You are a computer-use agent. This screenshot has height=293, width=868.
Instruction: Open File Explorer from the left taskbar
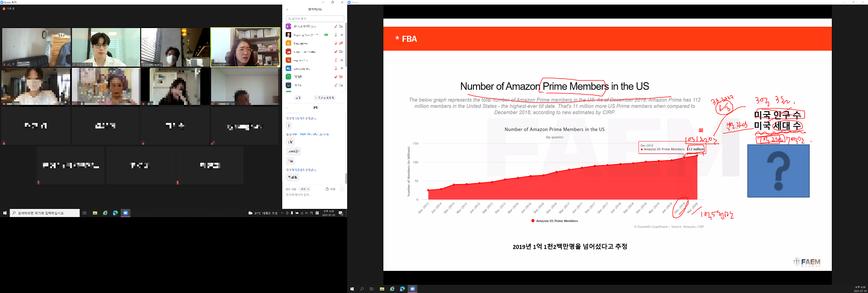[x=95, y=213]
